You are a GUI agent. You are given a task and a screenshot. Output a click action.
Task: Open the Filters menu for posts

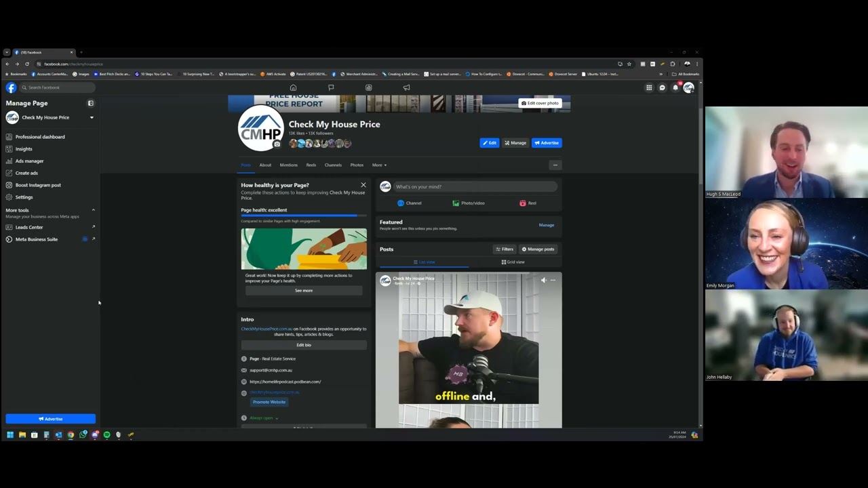tap(505, 249)
